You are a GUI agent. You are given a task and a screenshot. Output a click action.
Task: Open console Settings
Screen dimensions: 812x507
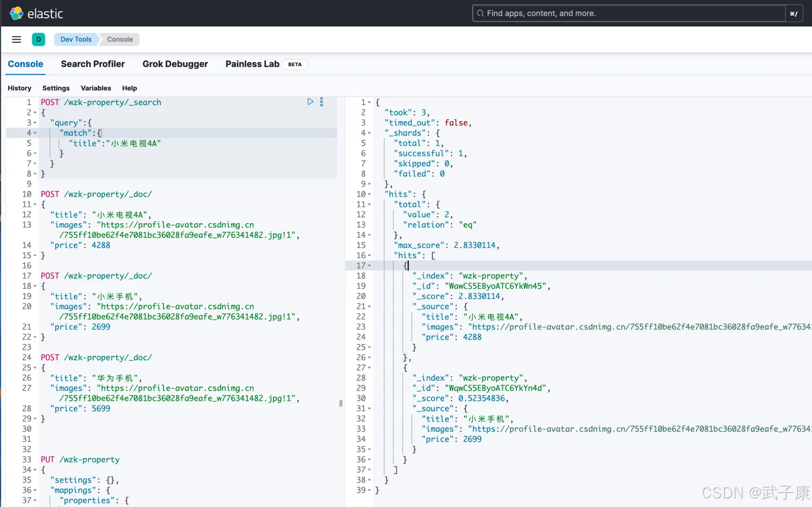tap(56, 88)
